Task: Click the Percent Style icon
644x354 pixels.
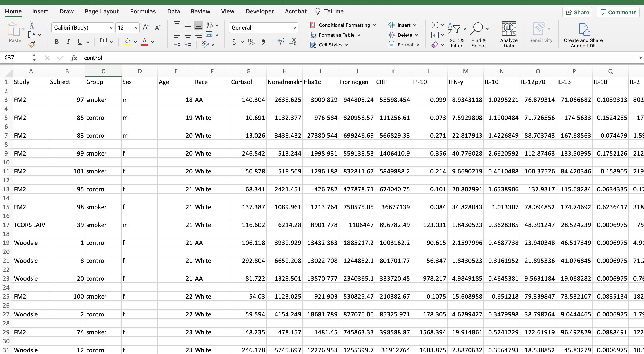Action: (251, 42)
